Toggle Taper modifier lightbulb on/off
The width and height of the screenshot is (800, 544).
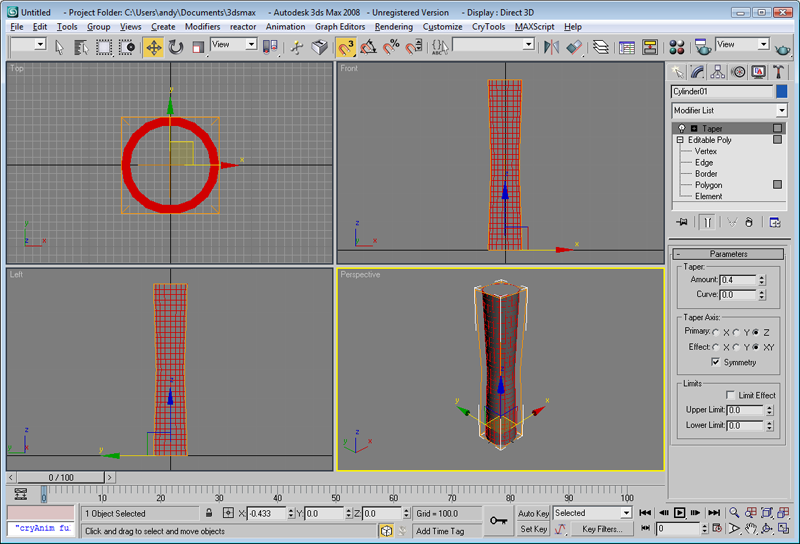point(682,128)
